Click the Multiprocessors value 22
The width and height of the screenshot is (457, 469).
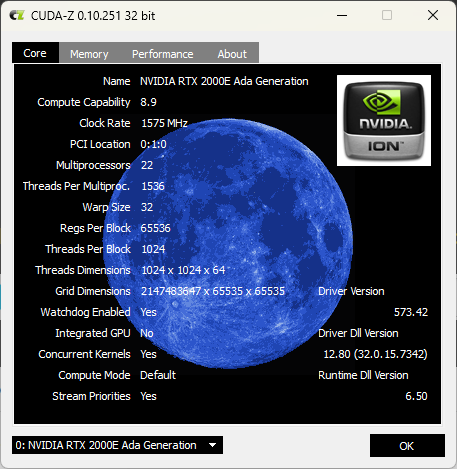(147, 165)
